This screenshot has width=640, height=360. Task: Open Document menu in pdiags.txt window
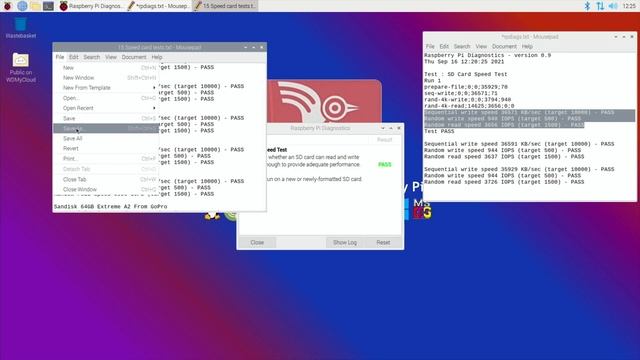point(504,47)
